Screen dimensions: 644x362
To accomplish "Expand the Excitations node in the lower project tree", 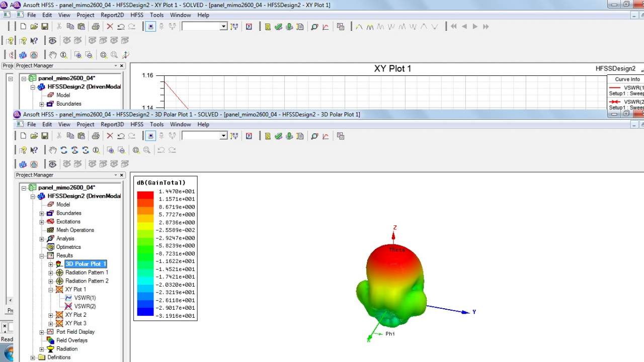I will 42,222.
